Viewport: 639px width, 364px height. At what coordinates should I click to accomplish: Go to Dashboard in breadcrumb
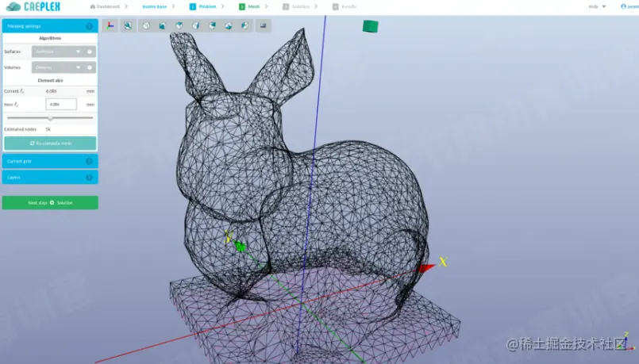click(x=105, y=6)
